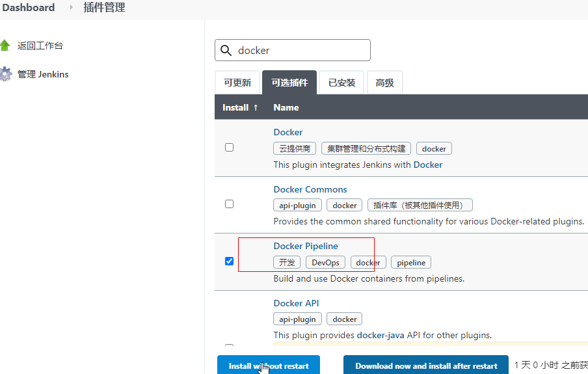
Task: Switch to the 可更新 tab
Action: tap(237, 83)
